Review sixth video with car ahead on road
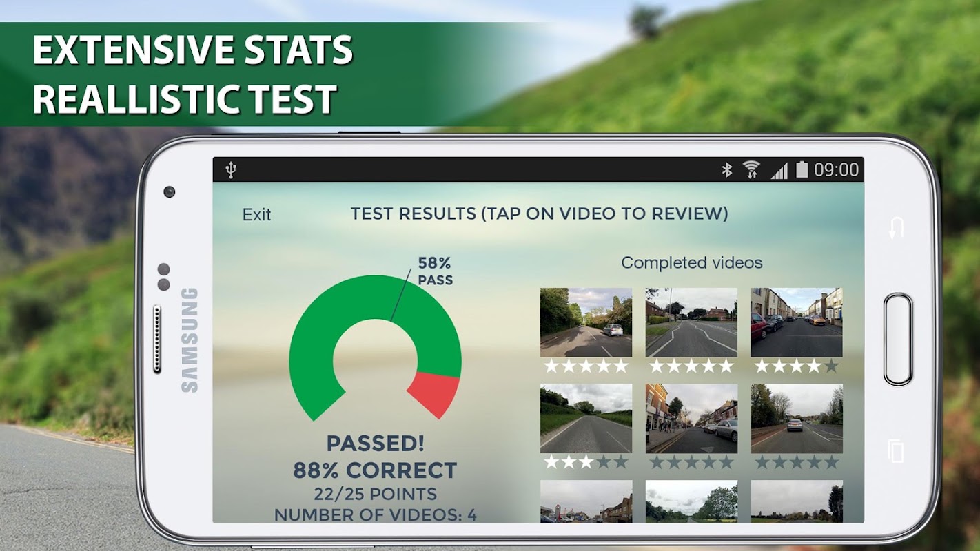The height and width of the screenshot is (551, 980). [797, 419]
